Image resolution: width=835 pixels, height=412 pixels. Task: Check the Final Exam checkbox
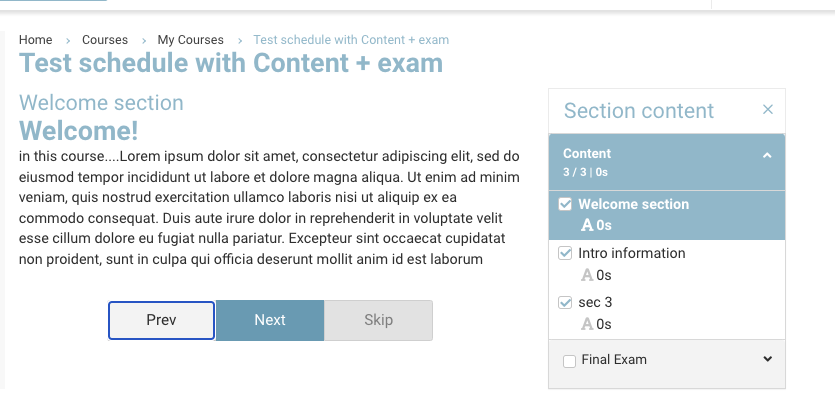569,360
